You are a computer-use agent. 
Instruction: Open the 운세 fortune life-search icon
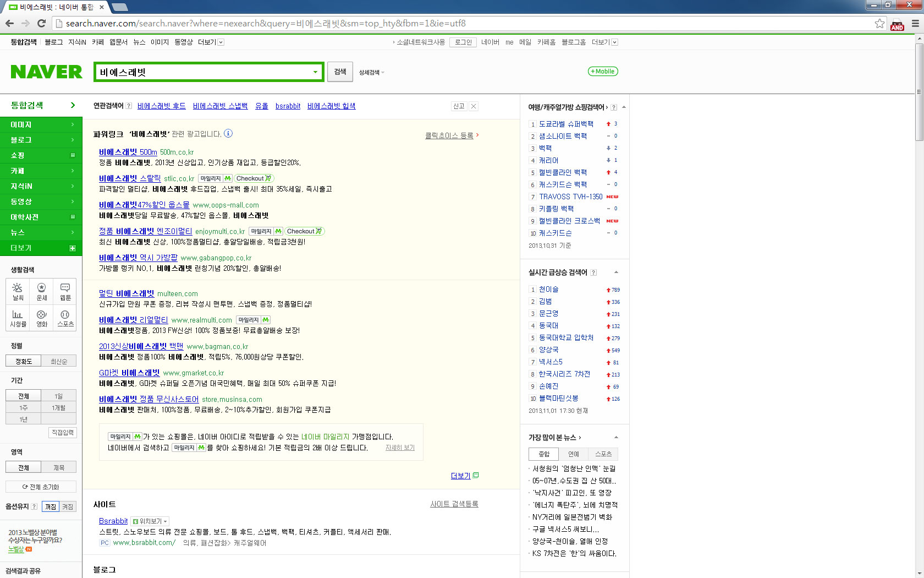42,291
